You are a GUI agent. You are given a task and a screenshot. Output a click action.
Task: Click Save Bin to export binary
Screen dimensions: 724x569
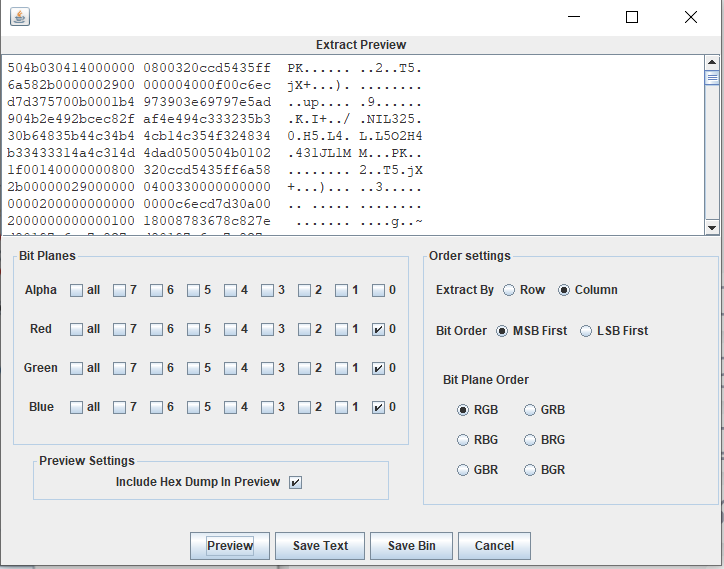(x=411, y=546)
